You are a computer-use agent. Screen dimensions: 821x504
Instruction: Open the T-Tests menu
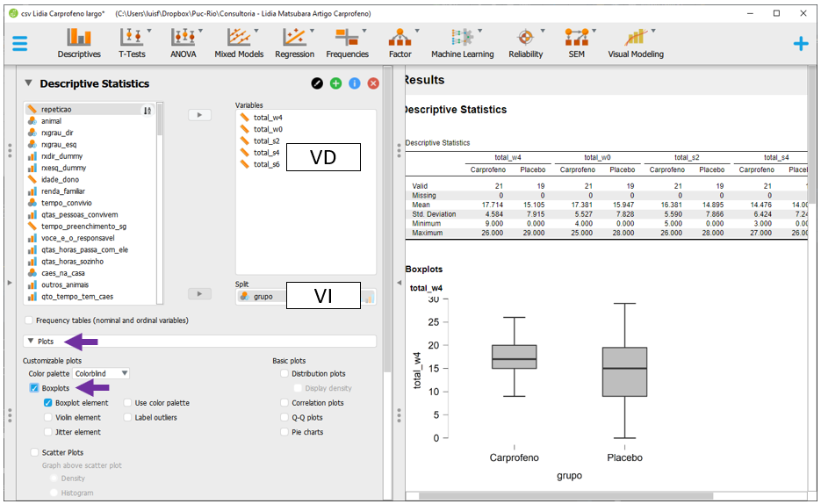133,43
